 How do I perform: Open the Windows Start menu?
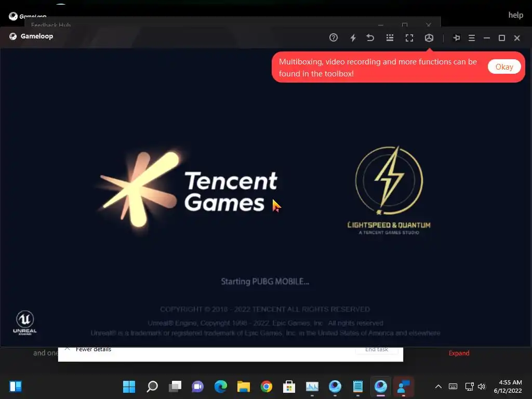click(x=129, y=387)
